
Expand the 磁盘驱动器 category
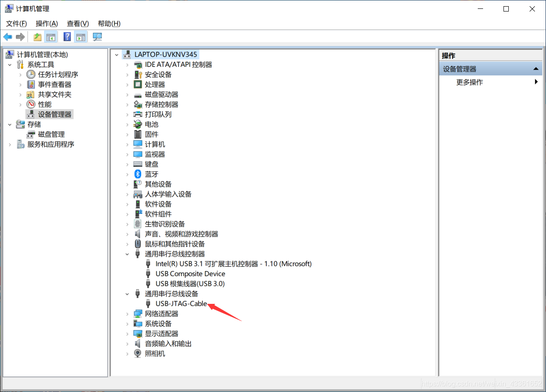(127, 94)
